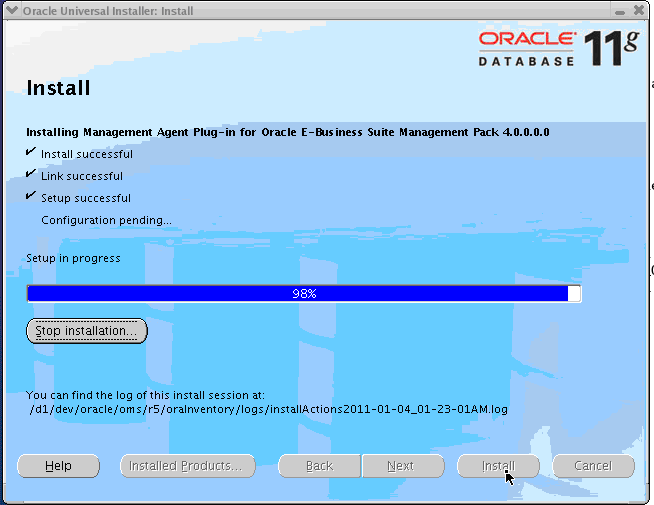Select the 'Link successful' text
This screenshot has height=505, width=654.
pyautogui.click(x=82, y=176)
